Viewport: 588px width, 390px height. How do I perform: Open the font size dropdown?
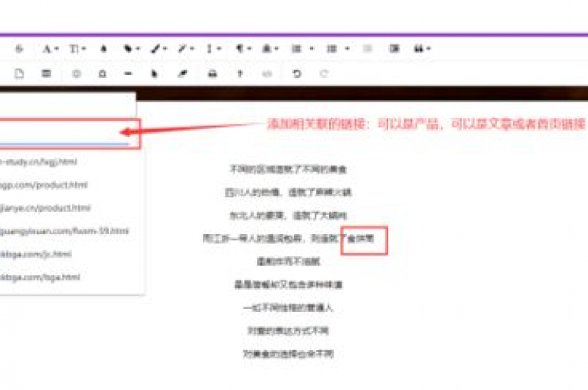(77, 49)
